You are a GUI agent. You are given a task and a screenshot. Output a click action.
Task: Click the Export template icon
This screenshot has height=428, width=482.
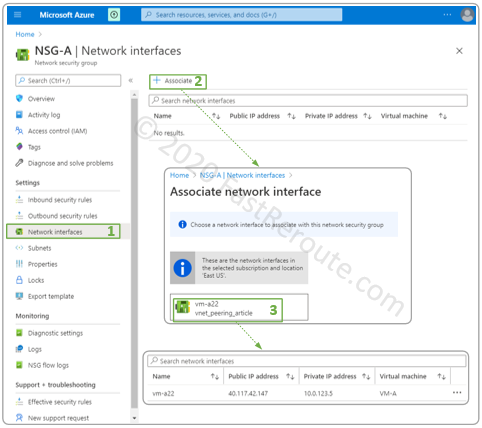(19, 296)
